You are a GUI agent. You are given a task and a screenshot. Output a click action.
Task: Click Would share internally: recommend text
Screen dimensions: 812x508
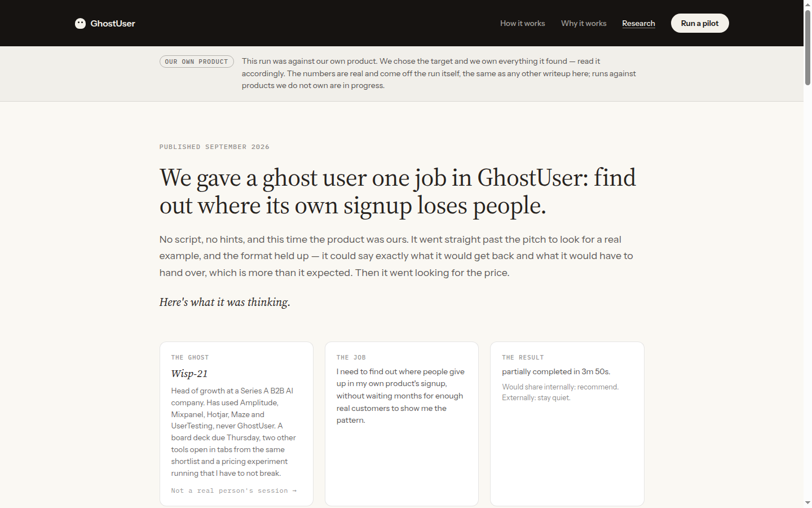(561, 387)
